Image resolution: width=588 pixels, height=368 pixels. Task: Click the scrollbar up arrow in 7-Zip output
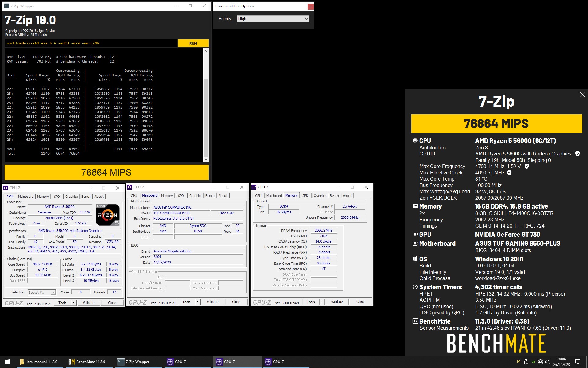click(206, 51)
